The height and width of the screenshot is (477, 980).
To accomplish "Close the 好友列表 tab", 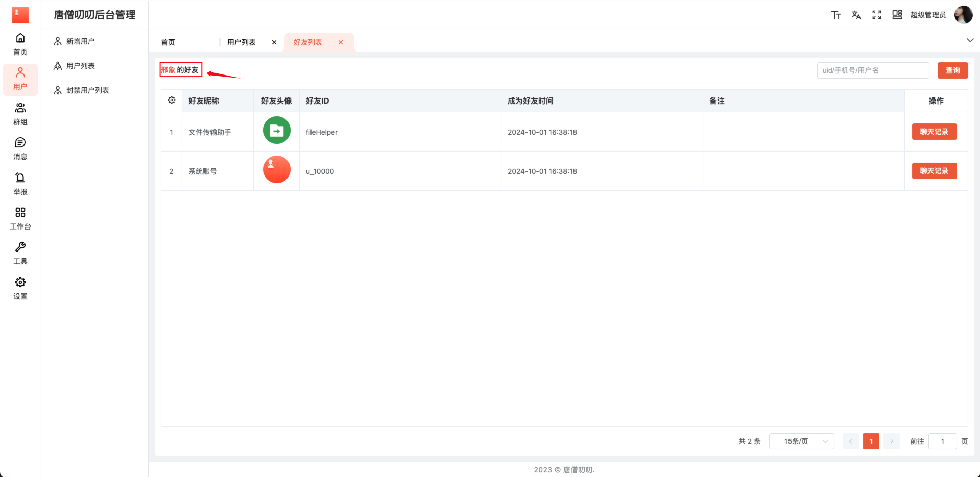I will [x=341, y=42].
